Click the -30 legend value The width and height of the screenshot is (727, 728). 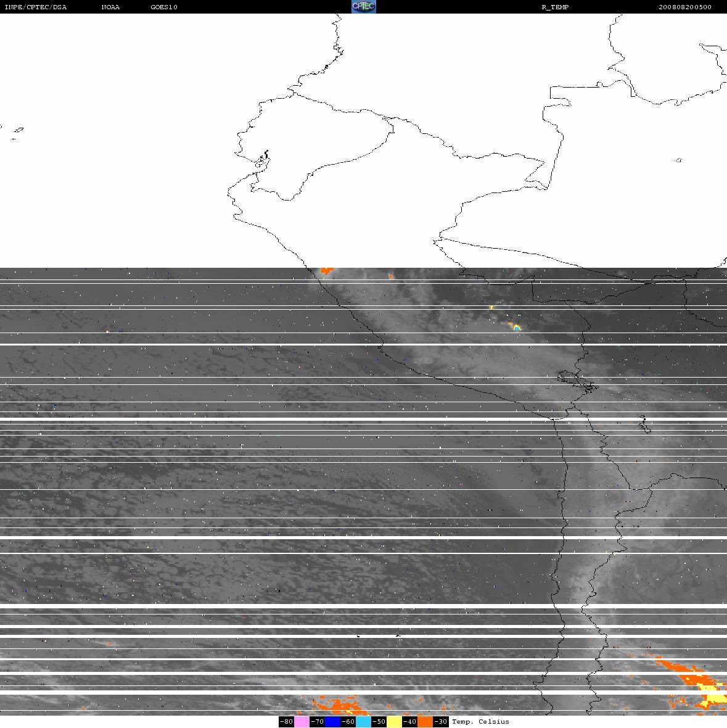(x=441, y=721)
